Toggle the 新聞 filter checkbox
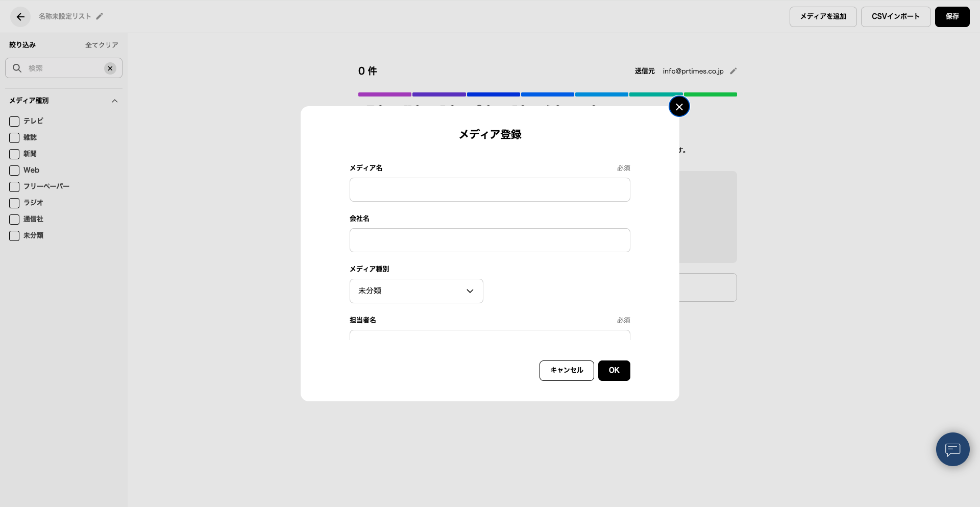Screen dimensions: 980x507 click(x=14, y=154)
